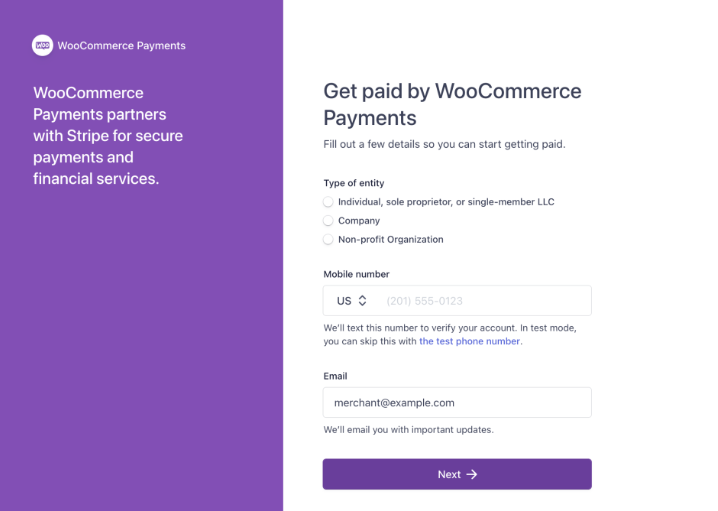Click the arrow icon on Next button

tap(472, 474)
